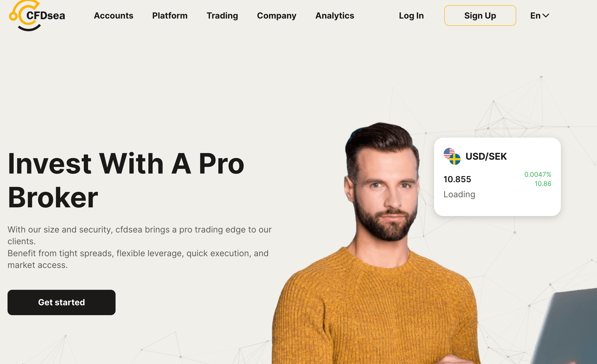The width and height of the screenshot is (597, 364).
Task: Open the En language dropdown
Action: [x=539, y=15]
